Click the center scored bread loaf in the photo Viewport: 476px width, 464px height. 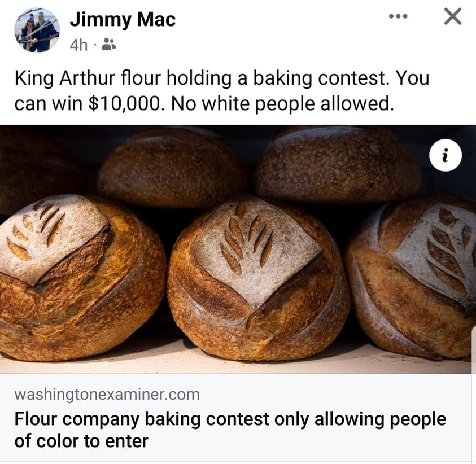point(258,278)
